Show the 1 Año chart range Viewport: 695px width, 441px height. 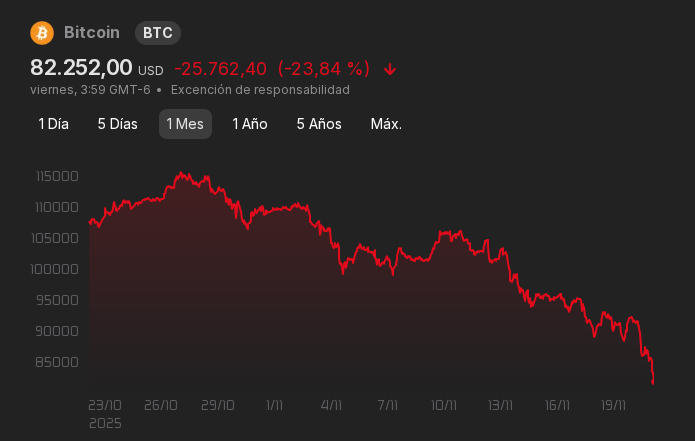tap(250, 124)
